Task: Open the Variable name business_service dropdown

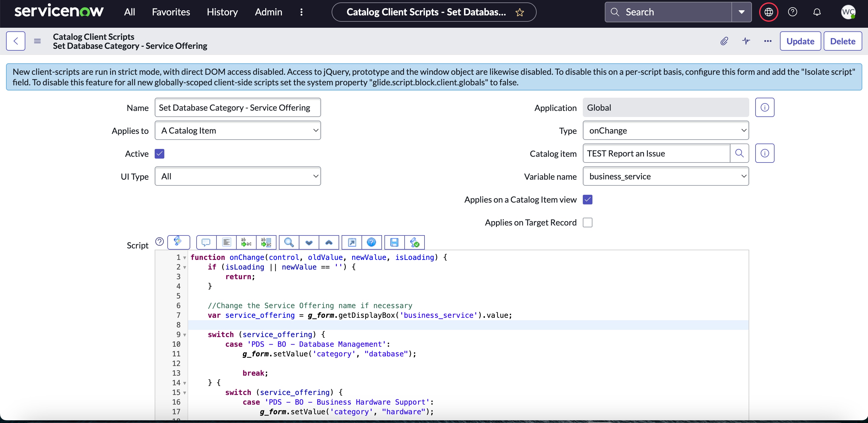Action: click(x=665, y=176)
